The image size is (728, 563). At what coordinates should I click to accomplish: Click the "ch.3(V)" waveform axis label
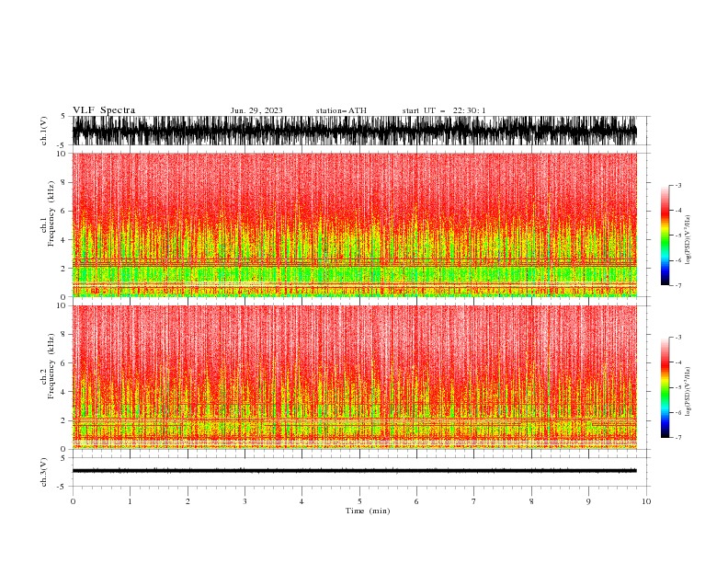point(44,472)
